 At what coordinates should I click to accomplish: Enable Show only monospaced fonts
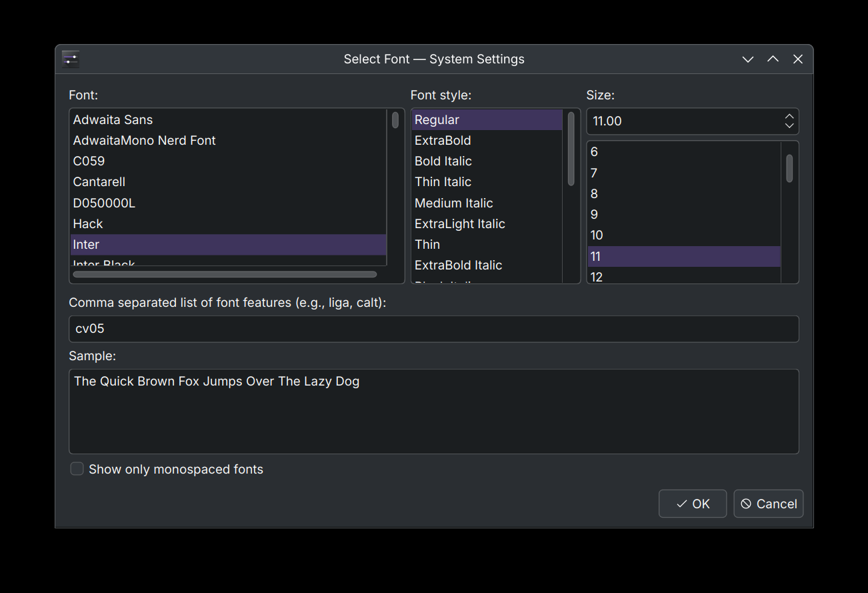(x=77, y=468)
